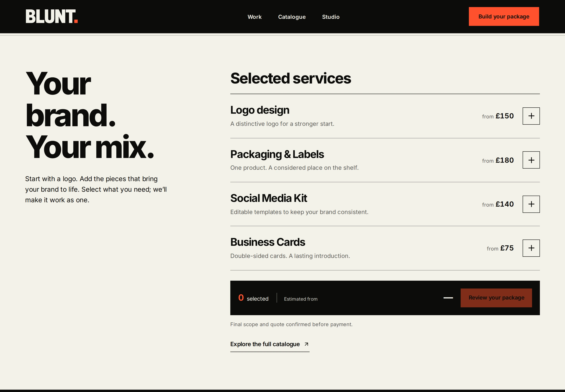The image size is (565, 392).
Task: Open the Catalogue menu item
Action: point(292,17)
